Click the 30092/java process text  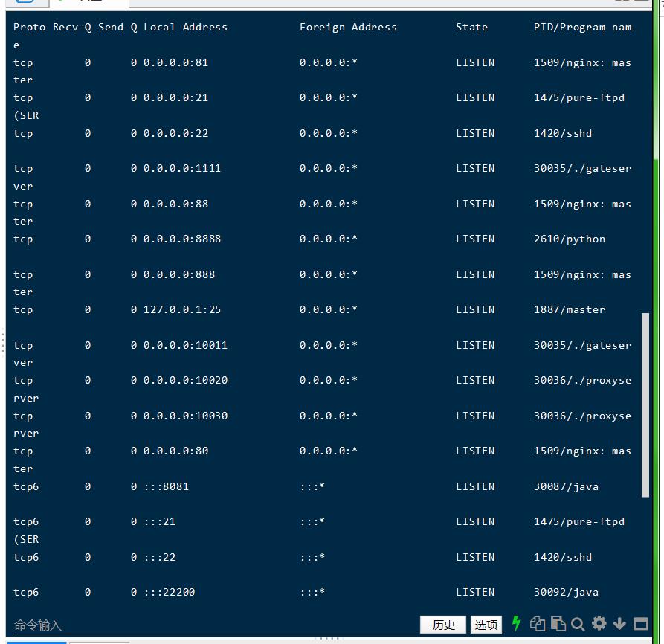click(x=565, y=592)
